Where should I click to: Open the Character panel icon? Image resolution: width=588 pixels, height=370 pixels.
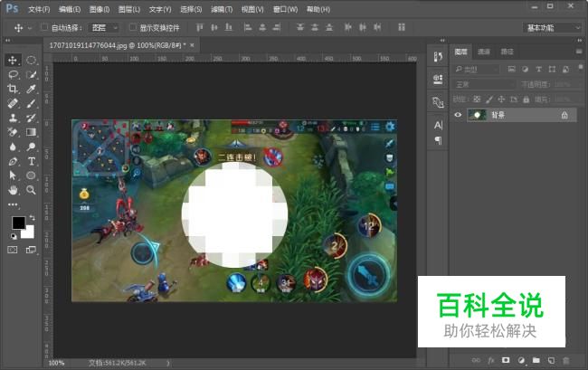tap(438, 125)
